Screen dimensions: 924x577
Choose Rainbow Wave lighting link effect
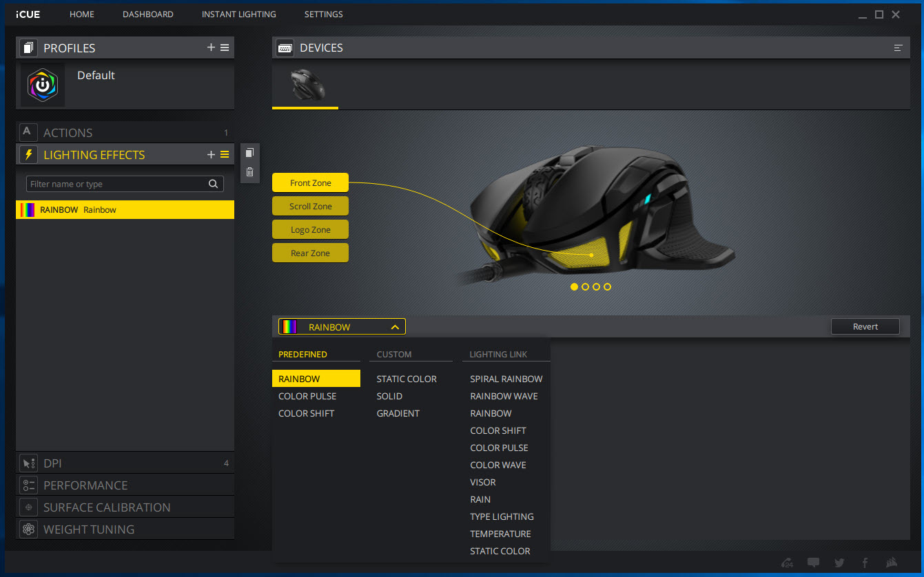pos(504,396)
